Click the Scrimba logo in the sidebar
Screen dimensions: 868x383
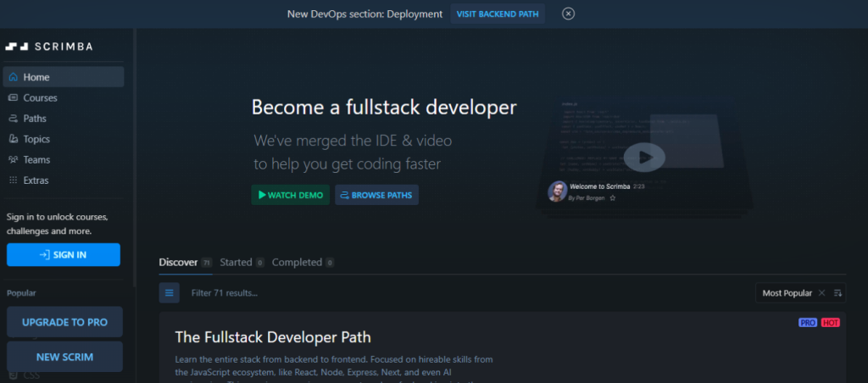click(x=49, y=46)
